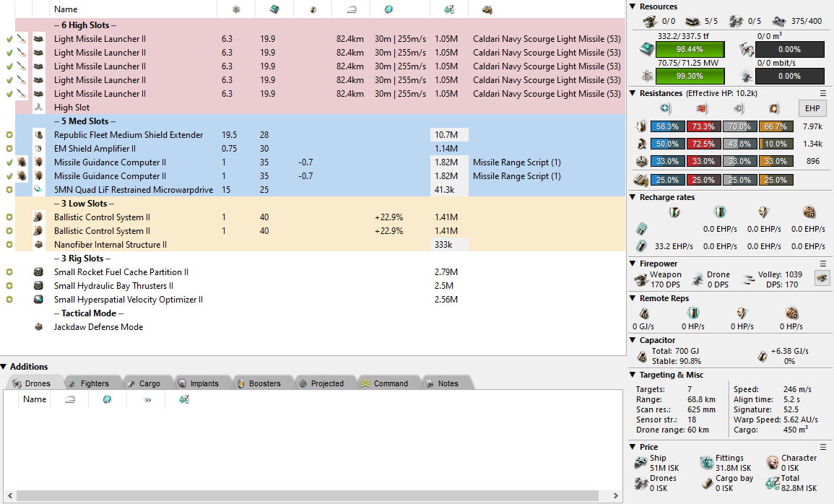This screenshot has height=504, width=834.
Task: Click the Jackdaw Defense Mode icon
Action: coord(39,327)
